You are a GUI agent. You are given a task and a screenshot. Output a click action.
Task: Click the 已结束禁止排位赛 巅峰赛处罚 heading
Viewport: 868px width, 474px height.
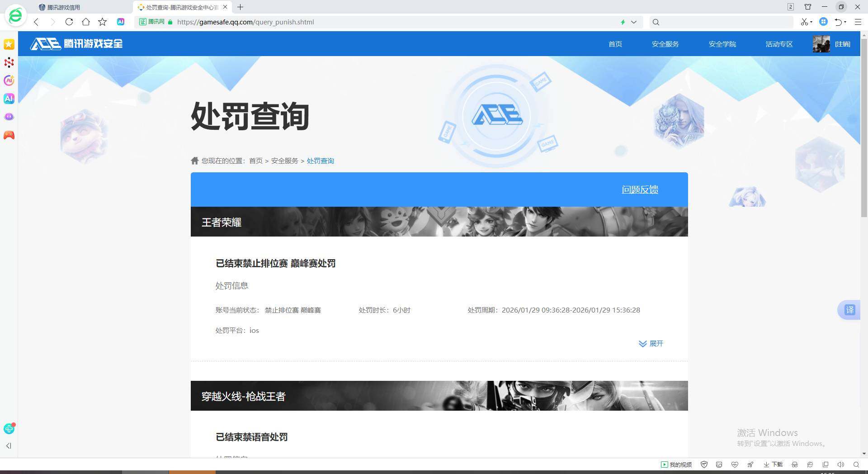276,263
